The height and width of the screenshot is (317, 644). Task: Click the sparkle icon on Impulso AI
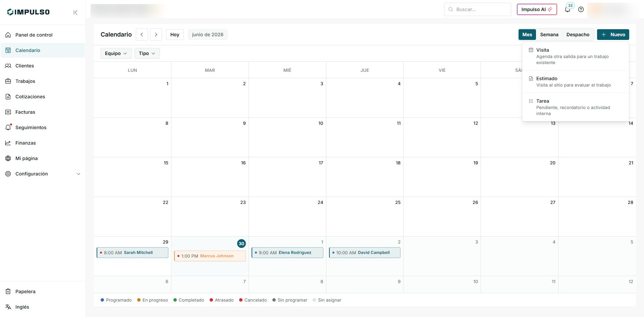[550, 9]
